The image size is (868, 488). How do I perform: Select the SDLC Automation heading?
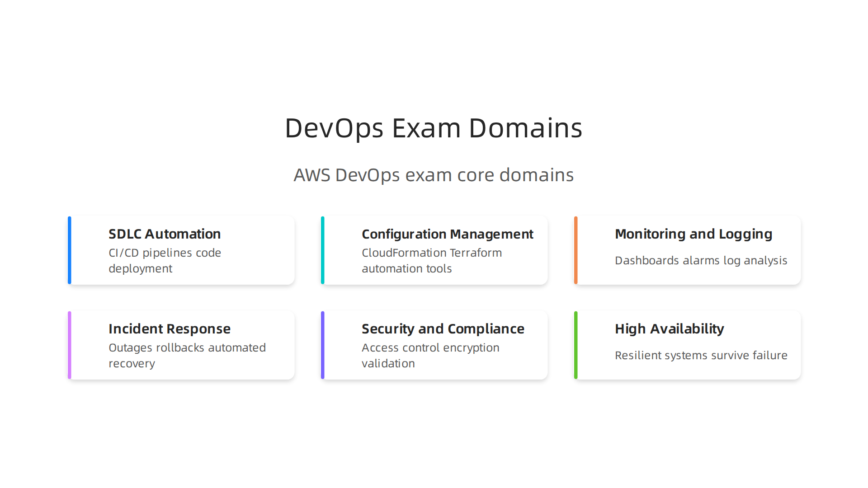[x=165, y=234]
